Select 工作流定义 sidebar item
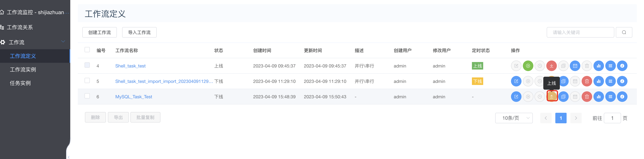The image size is (644, 159). tap(35, 56)
